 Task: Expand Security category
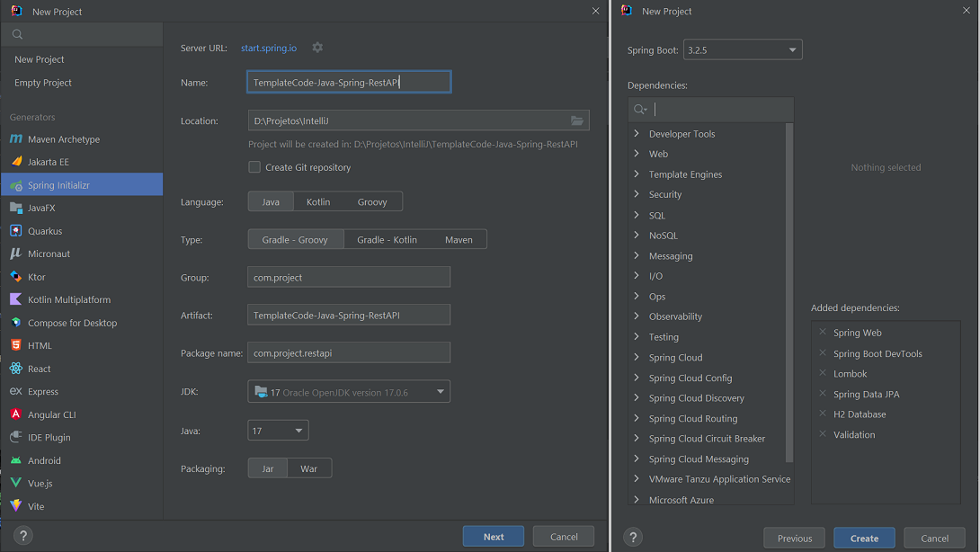pos(637,194)
